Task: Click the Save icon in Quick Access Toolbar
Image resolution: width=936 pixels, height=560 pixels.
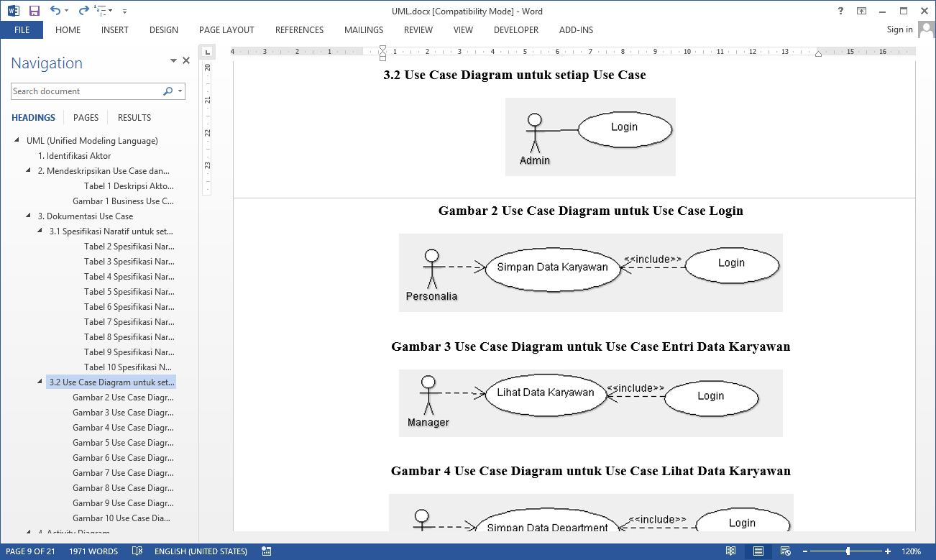Action: tap(34, 11)
